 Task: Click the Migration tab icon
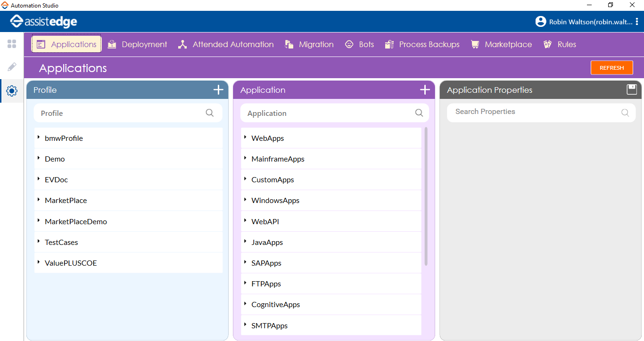[289, 44]
